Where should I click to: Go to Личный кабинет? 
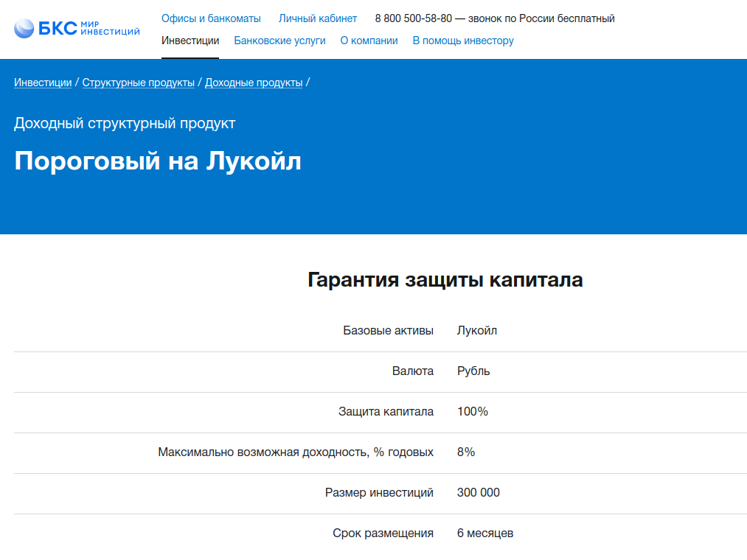point(318,18)
